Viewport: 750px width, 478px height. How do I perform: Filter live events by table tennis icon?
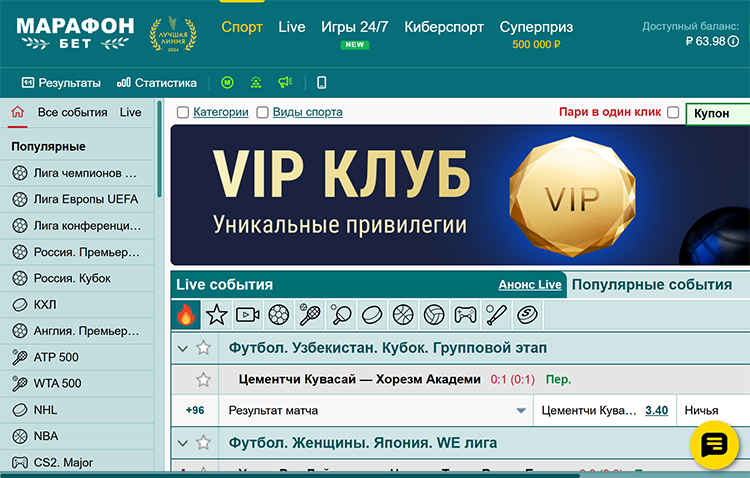click(341, 315)
